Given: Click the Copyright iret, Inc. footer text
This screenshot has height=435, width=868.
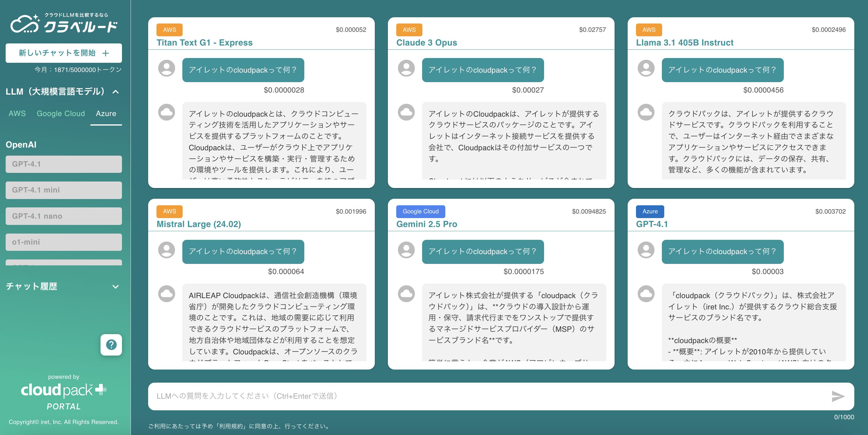Looking at the screenshot, I should (x=64, y=422).
